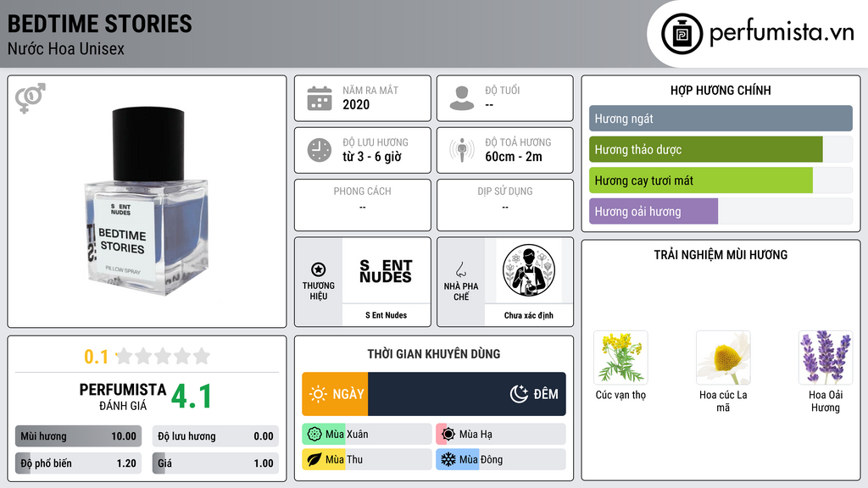The height and width of the screenshot is (488, 868).
Task: Select the Hoa Oải Hương lavender image
Action: tap(826, 358)
